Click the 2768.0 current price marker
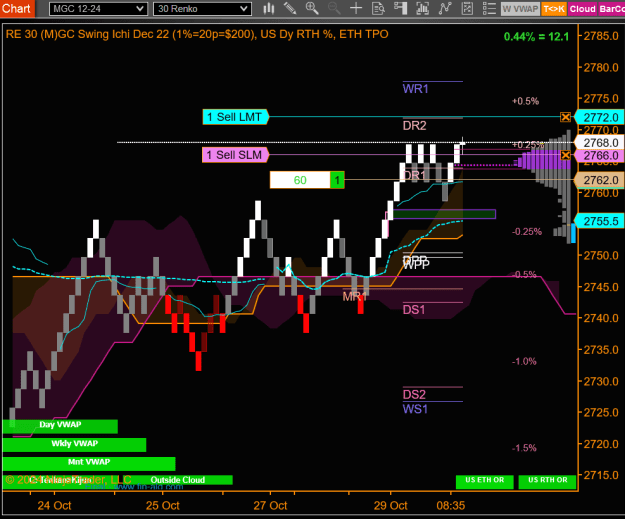Image resolution: width=625 pixels, height=519 pixels. (599, 142)
